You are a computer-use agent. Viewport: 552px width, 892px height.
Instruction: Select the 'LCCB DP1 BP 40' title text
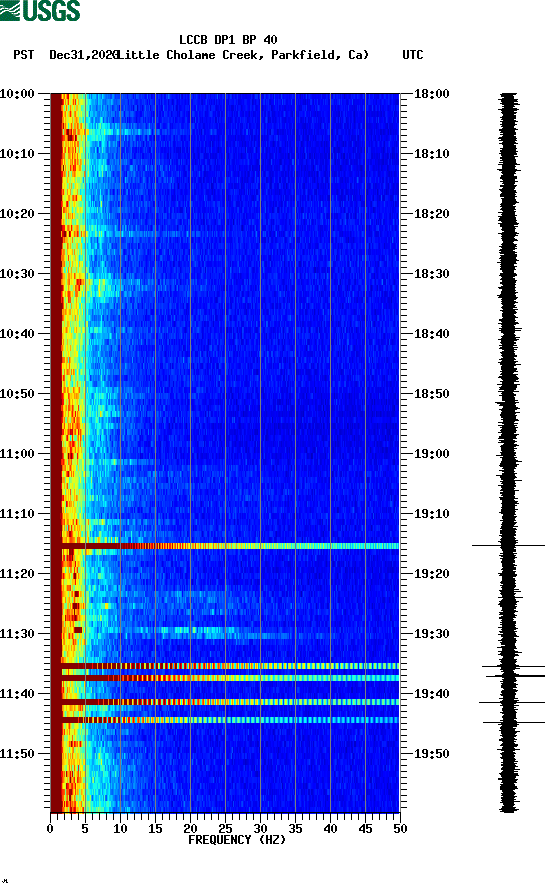(x=228, y=40)
